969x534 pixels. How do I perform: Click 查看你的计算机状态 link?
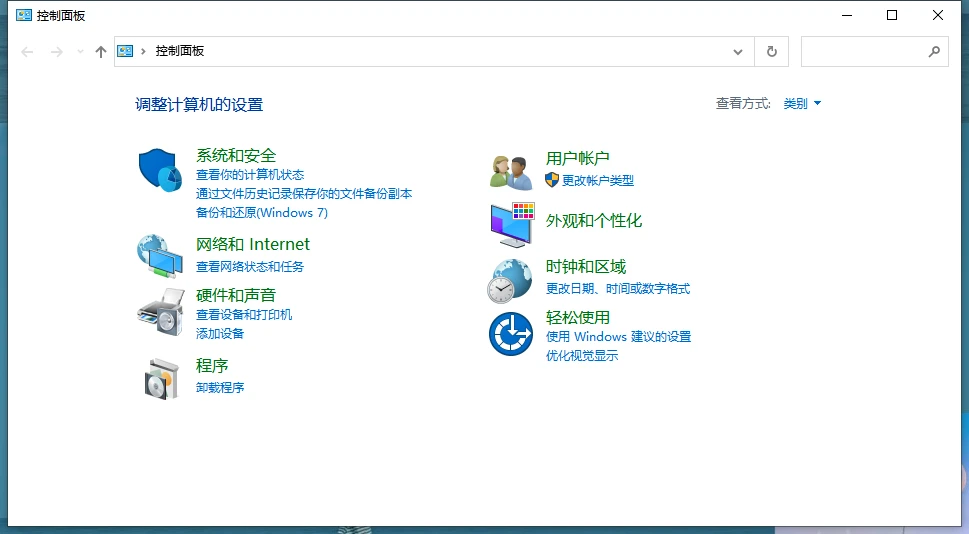[x=250, y=175]
